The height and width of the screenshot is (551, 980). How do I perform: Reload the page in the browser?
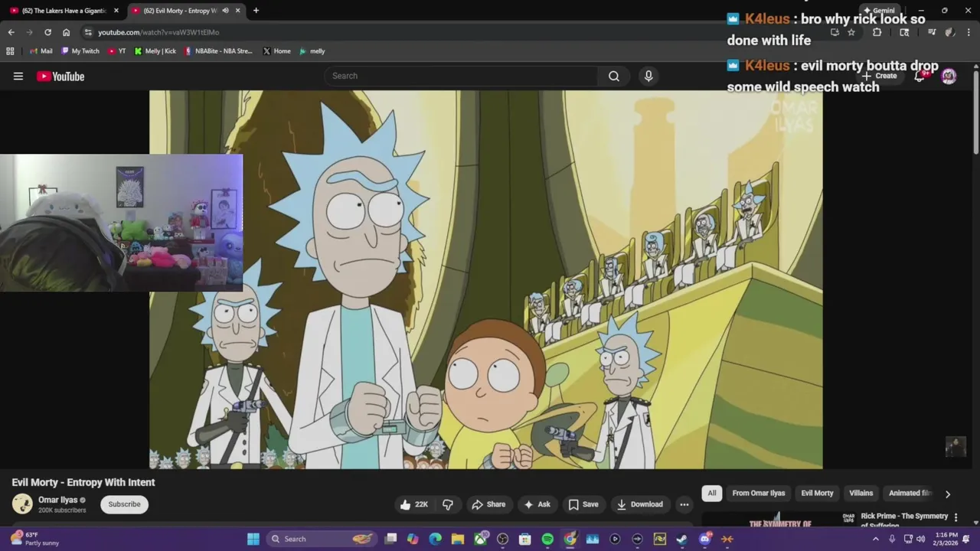click(47, 32)
